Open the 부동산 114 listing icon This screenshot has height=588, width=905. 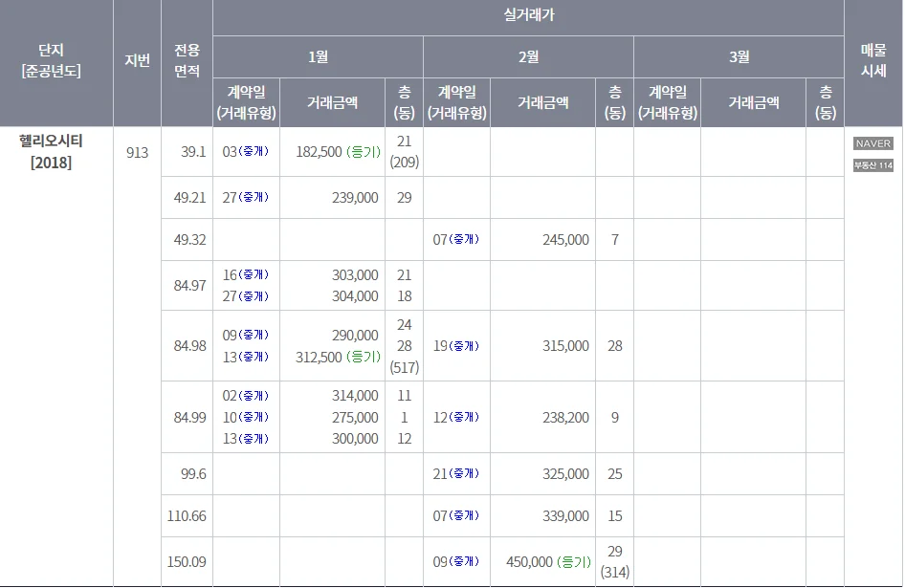pyautogui.click(x=873, y=165)
